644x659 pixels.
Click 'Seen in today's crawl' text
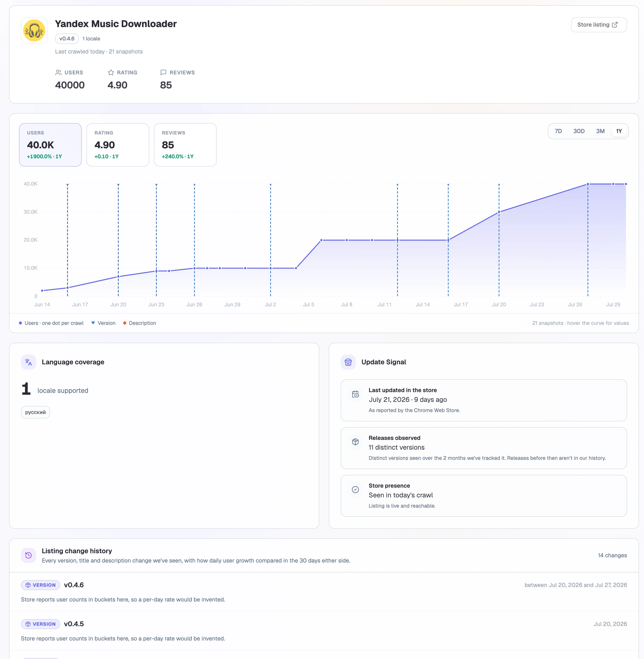pyautogui.click(x=401, y=495)
